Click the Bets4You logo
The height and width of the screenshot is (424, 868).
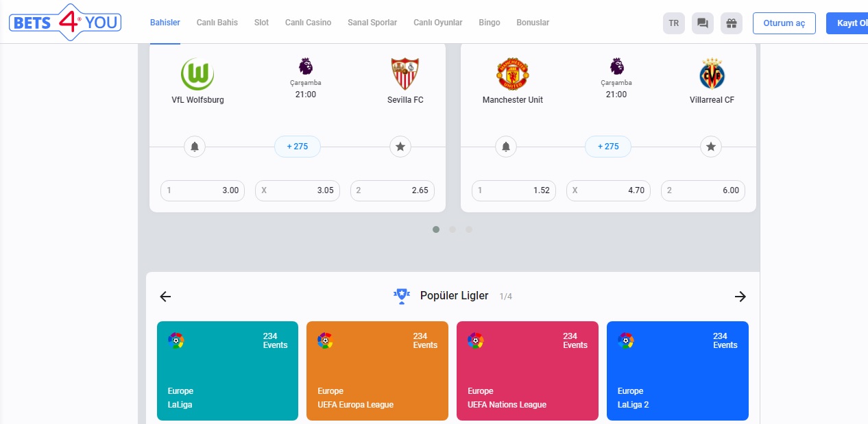tap(65, 23)
